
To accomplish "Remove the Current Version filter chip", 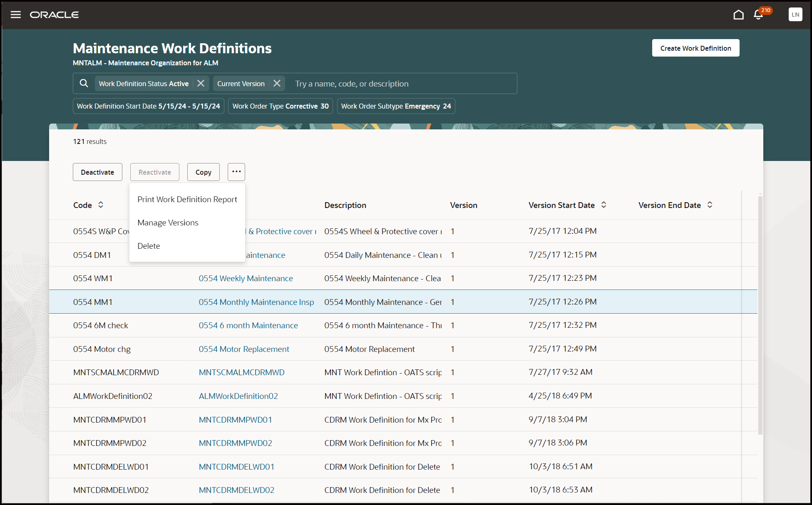I will [x=277, y=84].
